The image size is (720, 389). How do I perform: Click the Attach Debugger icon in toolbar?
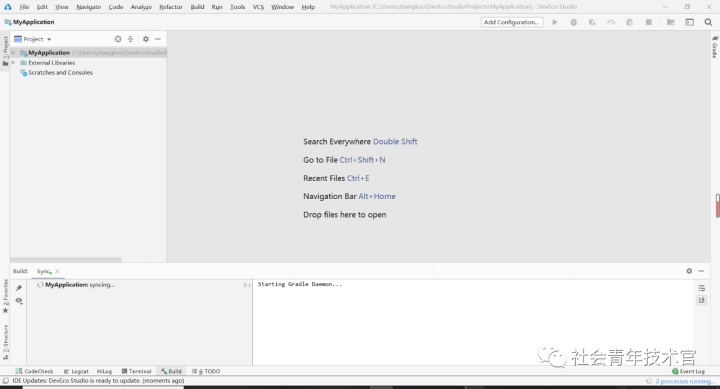tap(630, 22)
